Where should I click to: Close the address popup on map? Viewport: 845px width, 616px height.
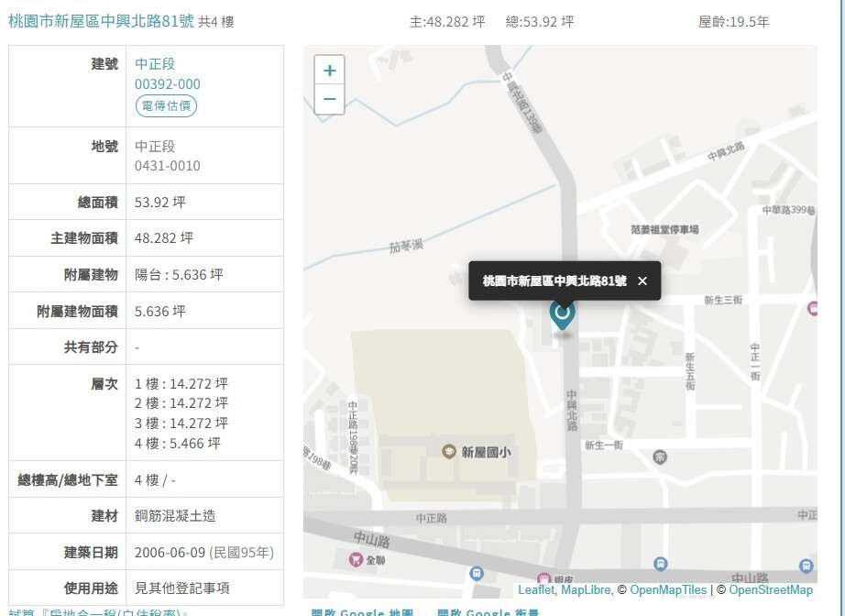pyautogui.click(x=642, y=281)
